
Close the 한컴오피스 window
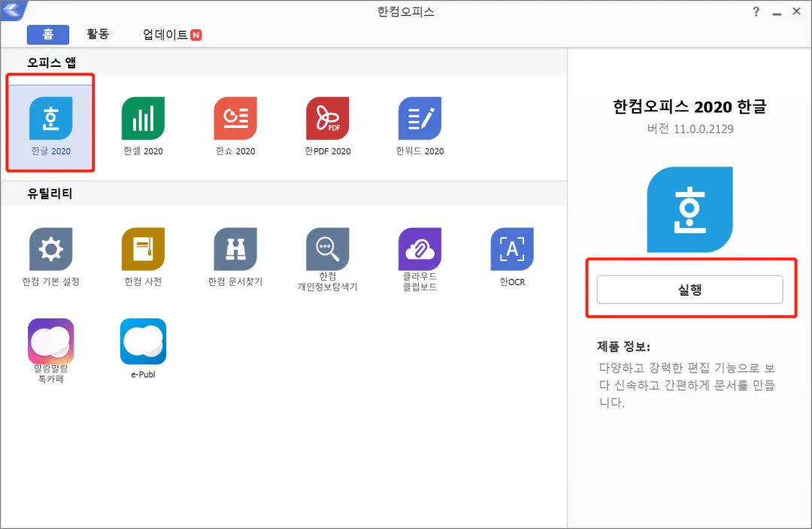(x=796, y=11)
